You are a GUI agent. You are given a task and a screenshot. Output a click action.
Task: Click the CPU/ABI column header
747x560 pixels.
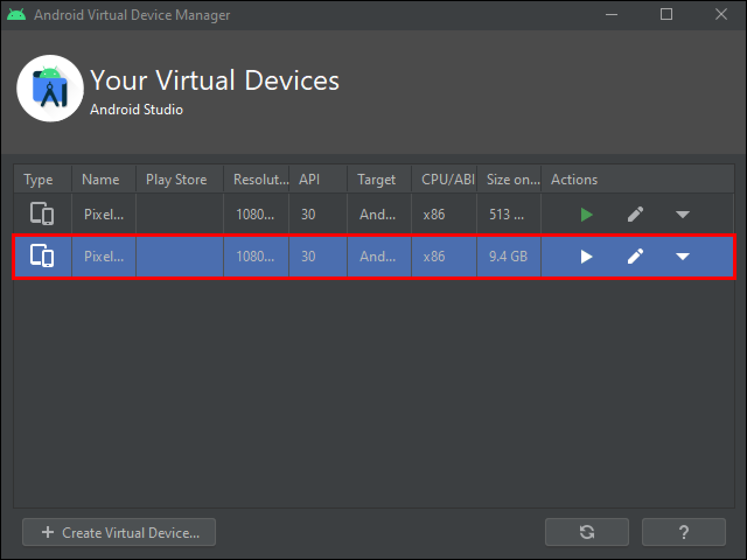tap(445, 179)
